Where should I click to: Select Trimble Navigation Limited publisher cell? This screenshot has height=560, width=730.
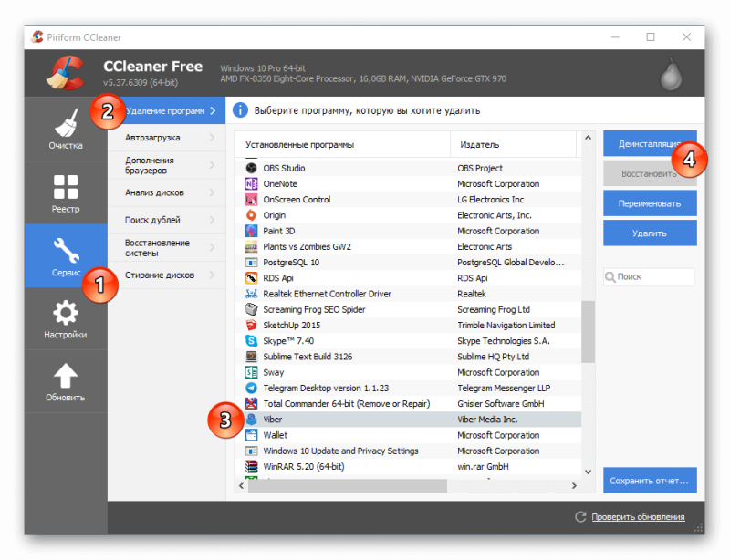[506, 326]
